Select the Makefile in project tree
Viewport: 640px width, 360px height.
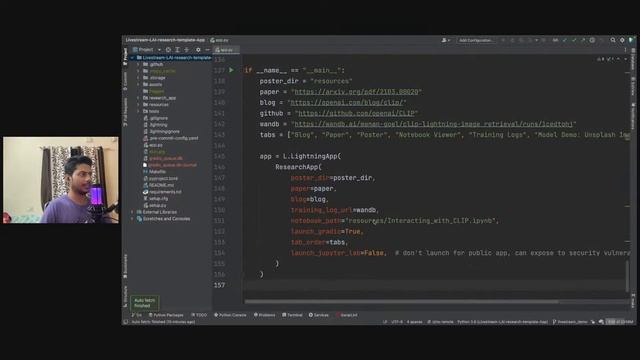coord(154,172)
